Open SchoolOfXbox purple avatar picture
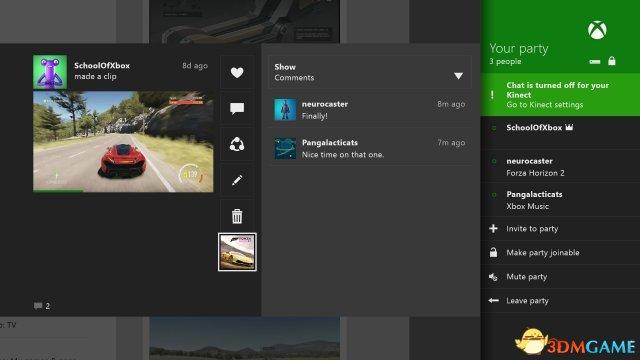The width and height of the screenshot is (640, 360). 50,72
